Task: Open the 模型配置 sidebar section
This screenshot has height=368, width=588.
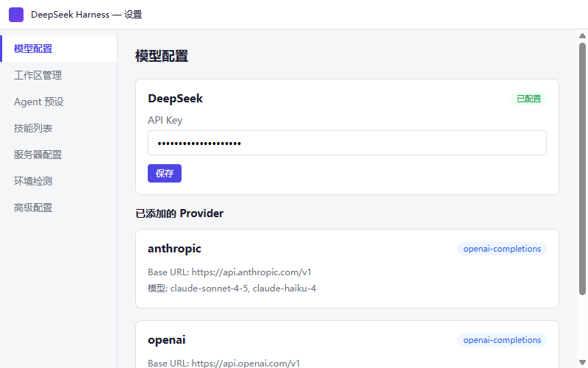Action: pyautogui.click(x=59, y=49)
